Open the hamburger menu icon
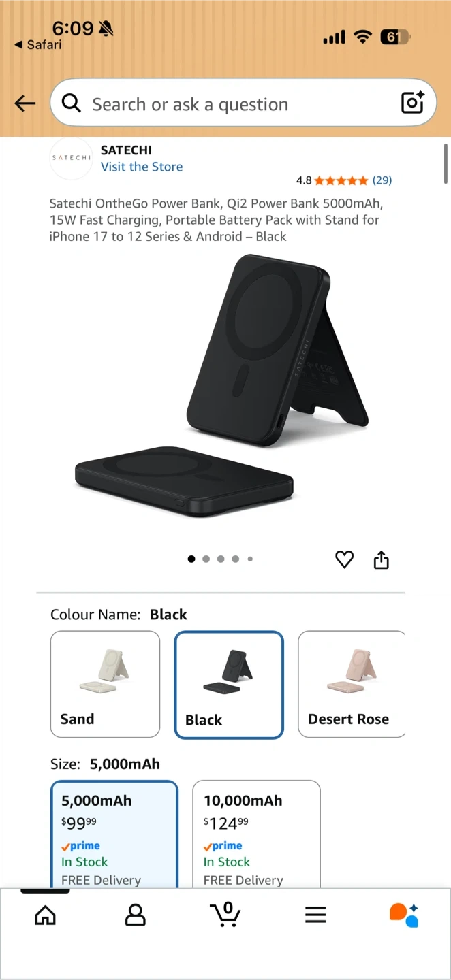 (x=315, y=915)
